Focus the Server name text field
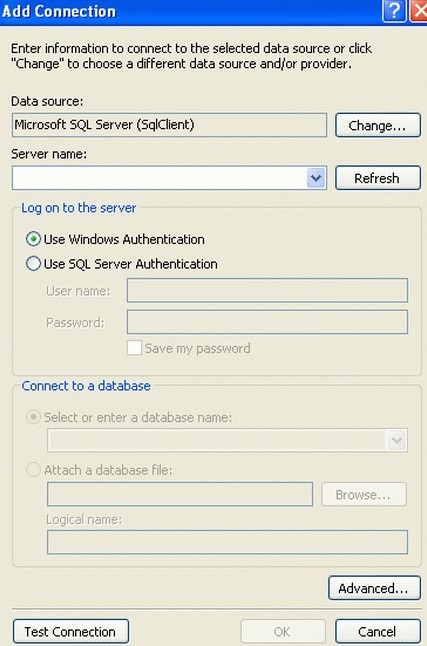Image resolution: width=427 pixels, height=646 pixels. 160,178
